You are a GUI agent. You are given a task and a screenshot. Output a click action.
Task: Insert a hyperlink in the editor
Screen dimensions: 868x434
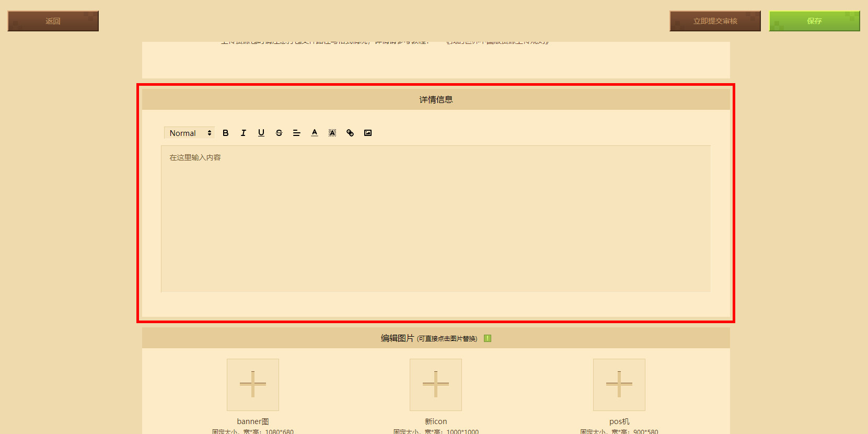click(350, 133)
